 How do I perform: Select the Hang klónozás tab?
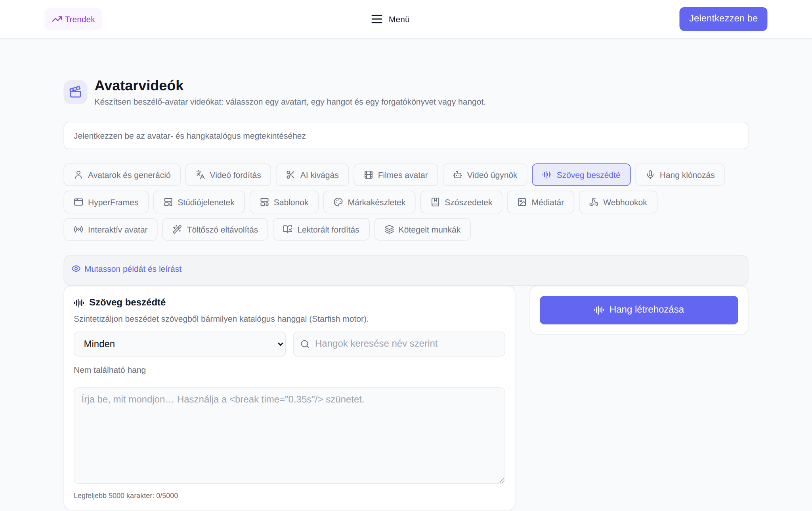pos(680,175)
